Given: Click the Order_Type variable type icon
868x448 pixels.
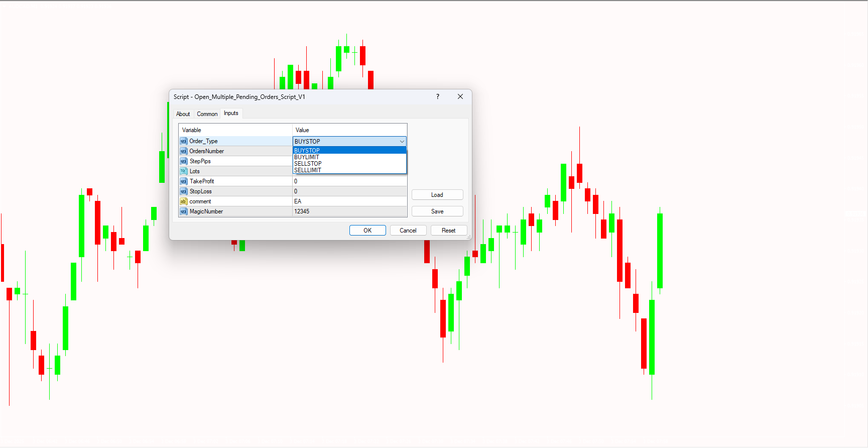Looking at the screenshot, I should click(x=183, y=141).
